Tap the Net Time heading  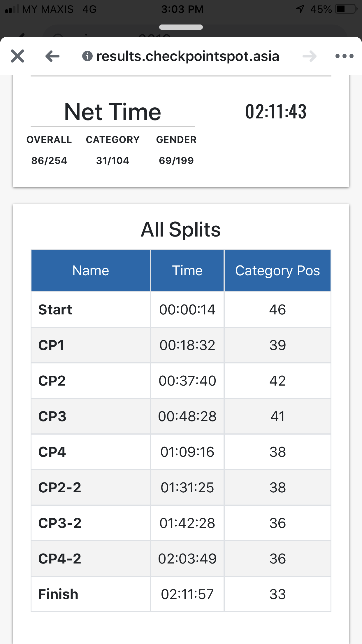pos(113,112)
